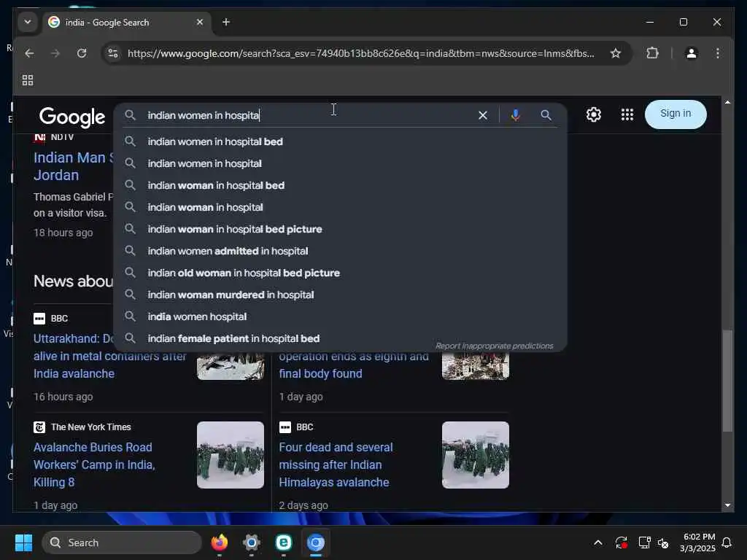This screenshot has height=560, width=747.
Task: Click the page scrollbar thumb
Action: [727, 381]
